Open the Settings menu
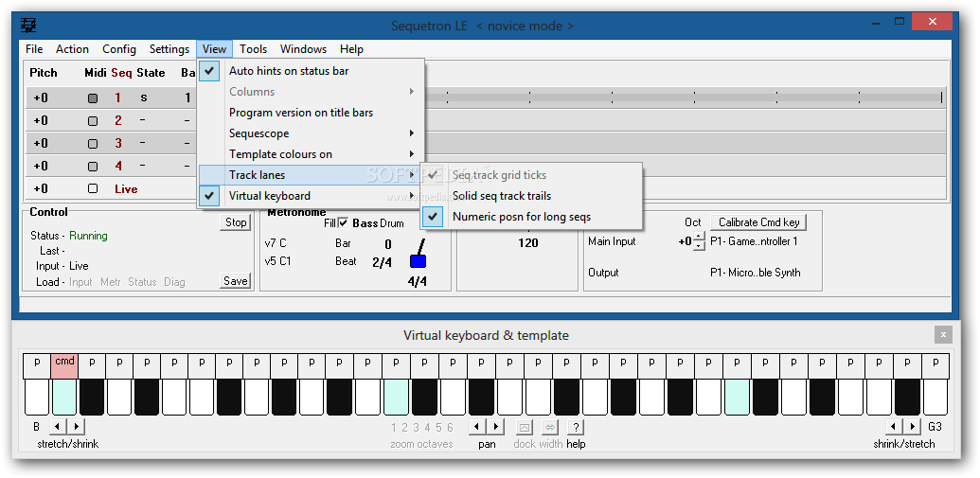Viewport: 980px width, 478px height. pos(169,48)
